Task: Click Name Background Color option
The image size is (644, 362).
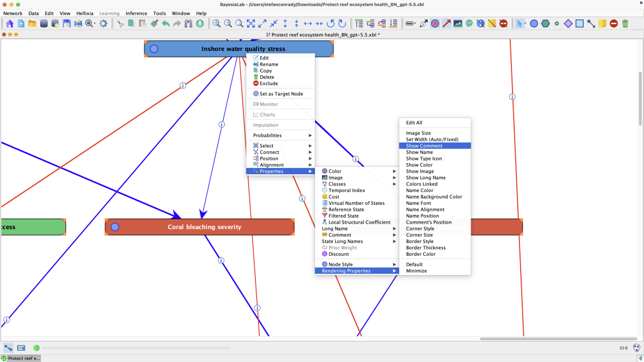Action: tap(435, 197)
